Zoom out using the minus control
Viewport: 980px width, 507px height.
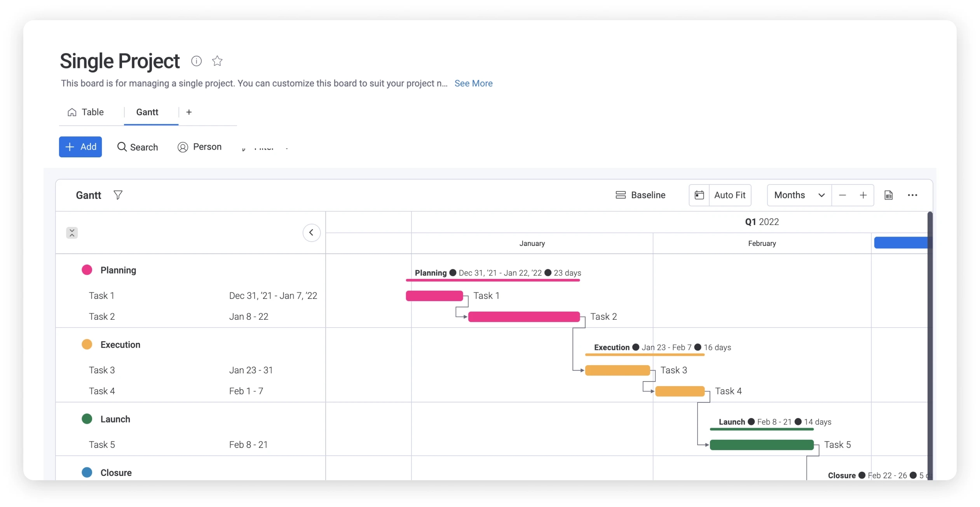pyautogui.click(x=842, y=195)
